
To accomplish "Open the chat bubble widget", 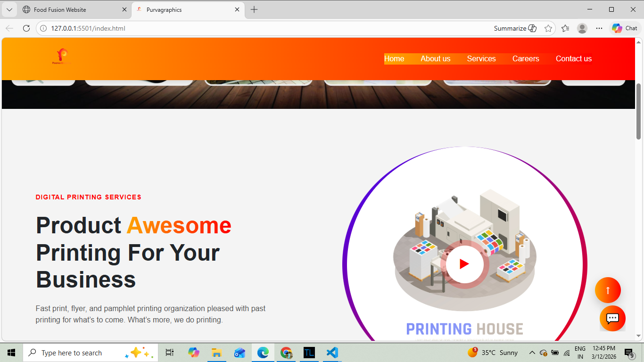I will [x=612, y=319].
